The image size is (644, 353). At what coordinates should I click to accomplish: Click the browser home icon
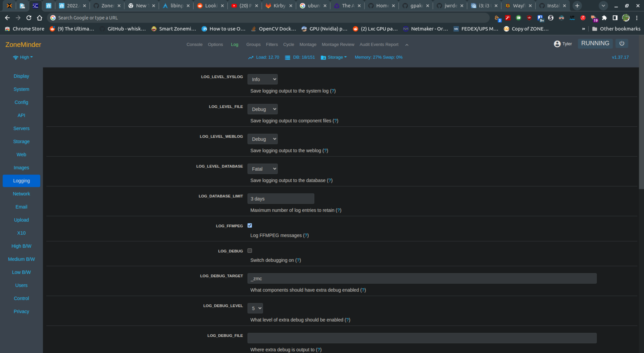pos(40,18)
